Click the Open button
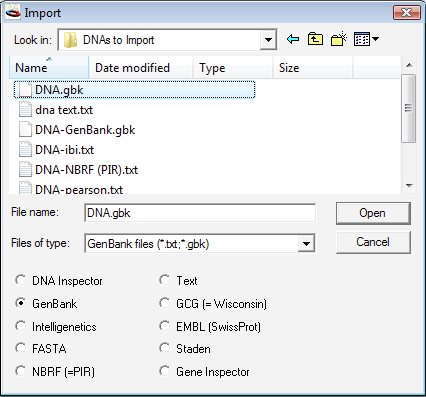Screen dimensions: 426x397 (373, 213)
